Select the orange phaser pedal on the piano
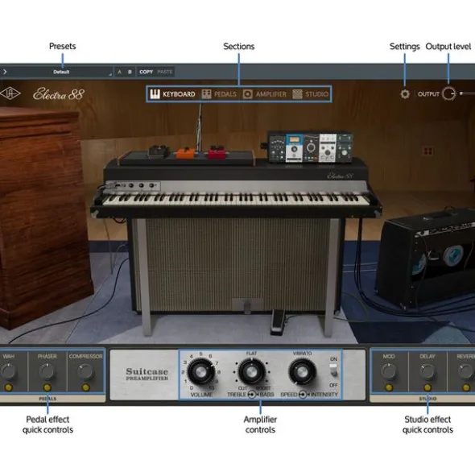The height and width of the screenshot is (476, 475). tap(187, 153)
